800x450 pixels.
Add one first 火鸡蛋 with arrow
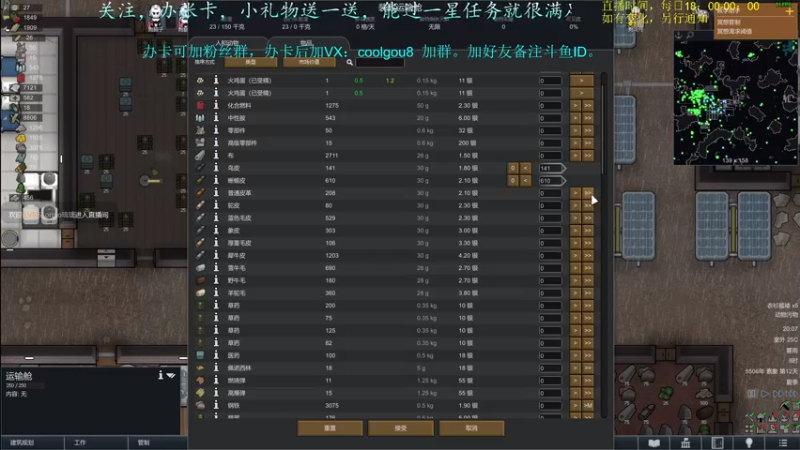582,81
